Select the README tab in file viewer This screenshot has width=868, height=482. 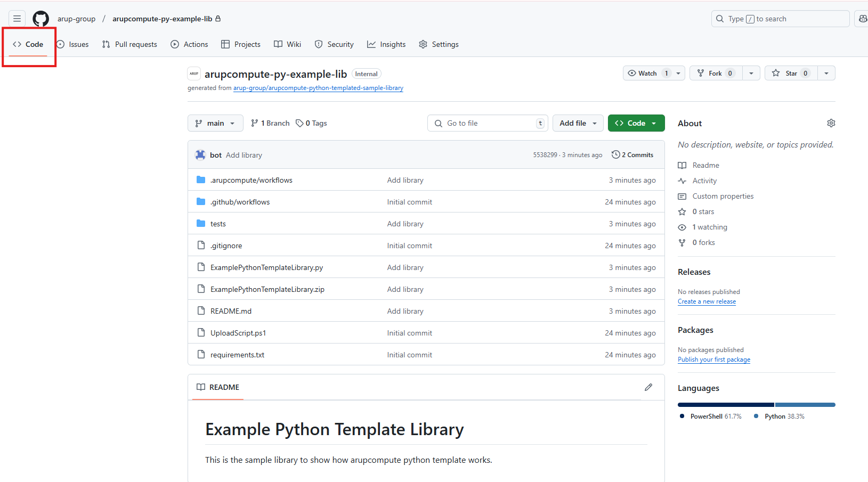(218, 387)
